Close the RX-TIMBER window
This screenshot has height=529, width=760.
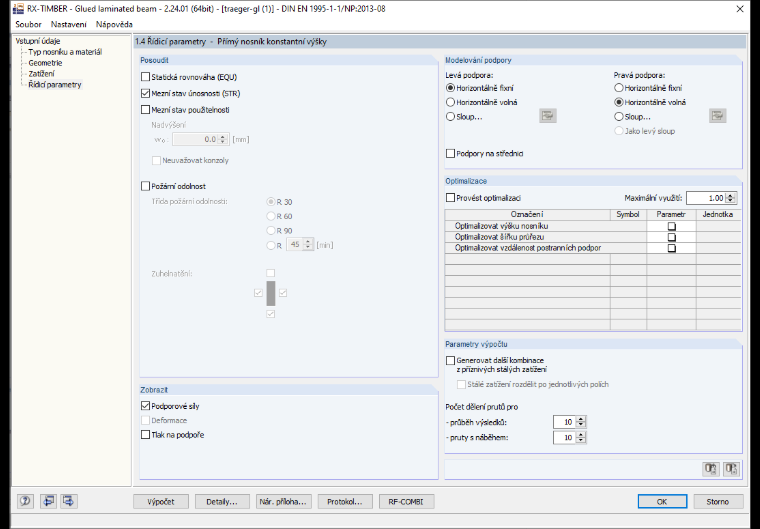[740, 9]
